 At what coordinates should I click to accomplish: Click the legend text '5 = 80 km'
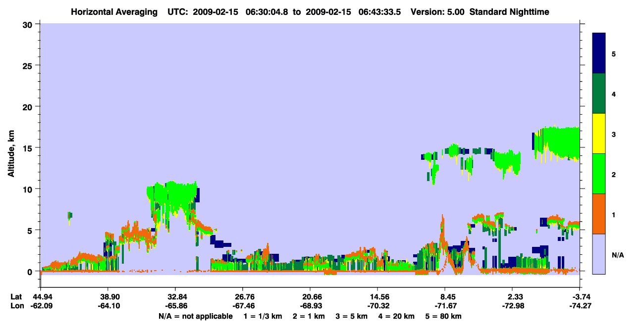coord(443,316)
